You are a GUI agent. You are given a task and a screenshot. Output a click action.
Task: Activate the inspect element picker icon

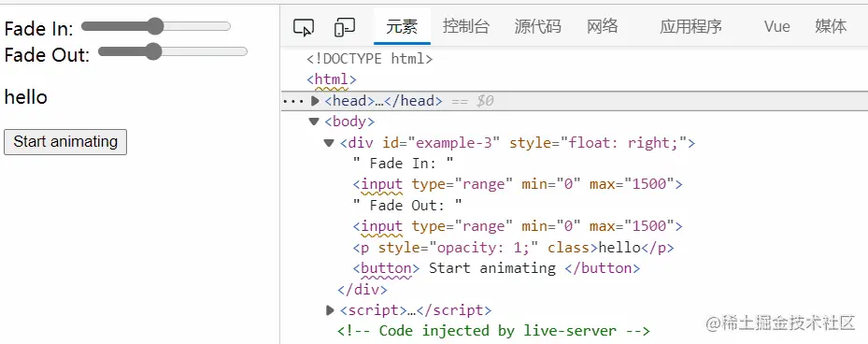click(304, 26)
